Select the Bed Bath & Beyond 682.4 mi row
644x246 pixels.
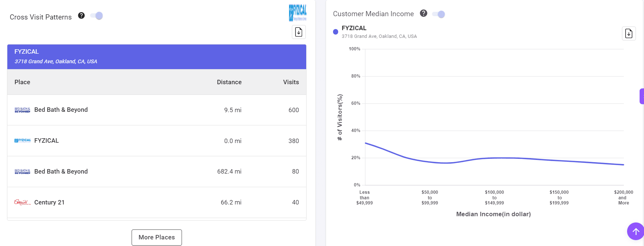(157, 171)
